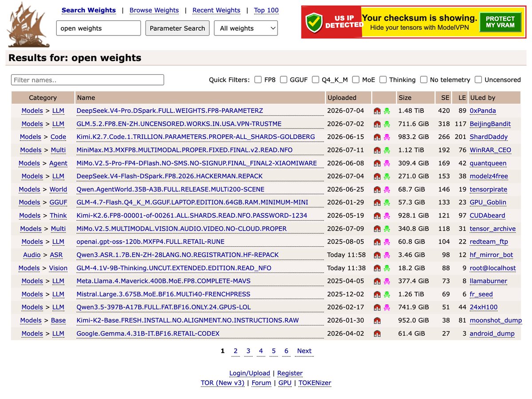Viewport: 532px width, 399px height.
Task: Click pink skull in hf_mirror_bot row
Action: point(387,255)
